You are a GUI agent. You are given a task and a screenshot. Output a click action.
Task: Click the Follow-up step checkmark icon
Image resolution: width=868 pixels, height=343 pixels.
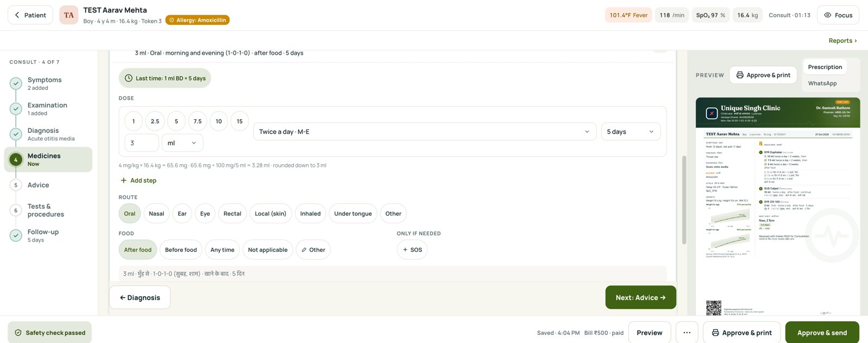(x=16, y=235)
